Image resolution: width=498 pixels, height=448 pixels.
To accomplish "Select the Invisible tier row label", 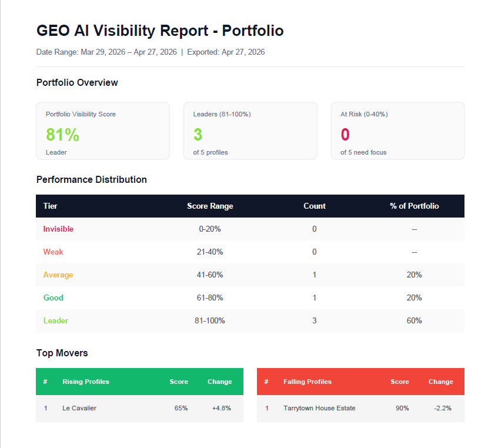I will (x=58, y=229).
